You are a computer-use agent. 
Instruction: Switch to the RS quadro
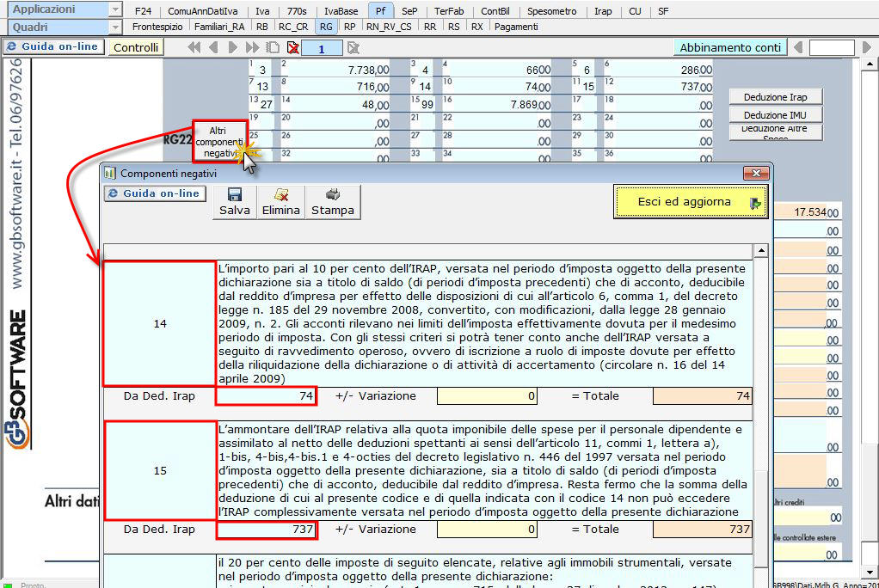point(454,27)
